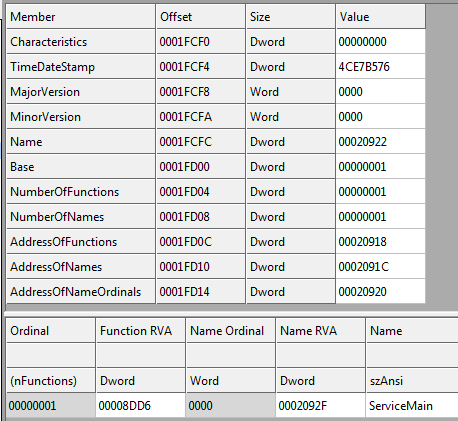458x421 pixels.
Task: Select the Characteristics member row
Action: pos(216,42)
